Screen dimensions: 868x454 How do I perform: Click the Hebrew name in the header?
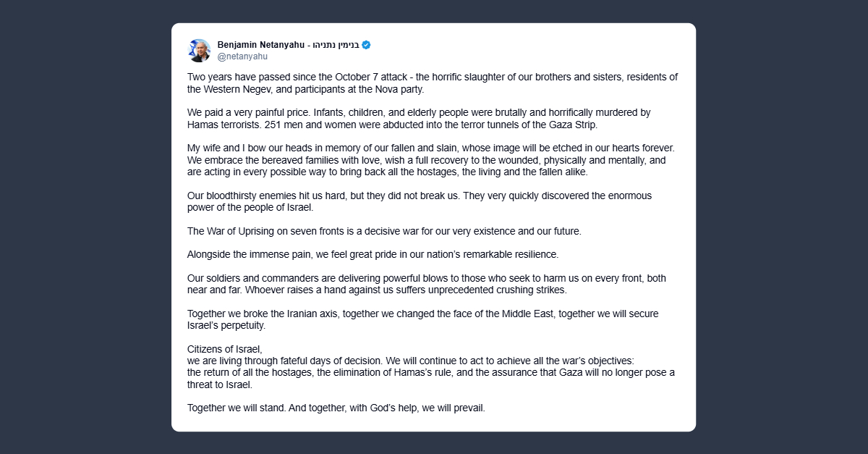click(335, 45)
